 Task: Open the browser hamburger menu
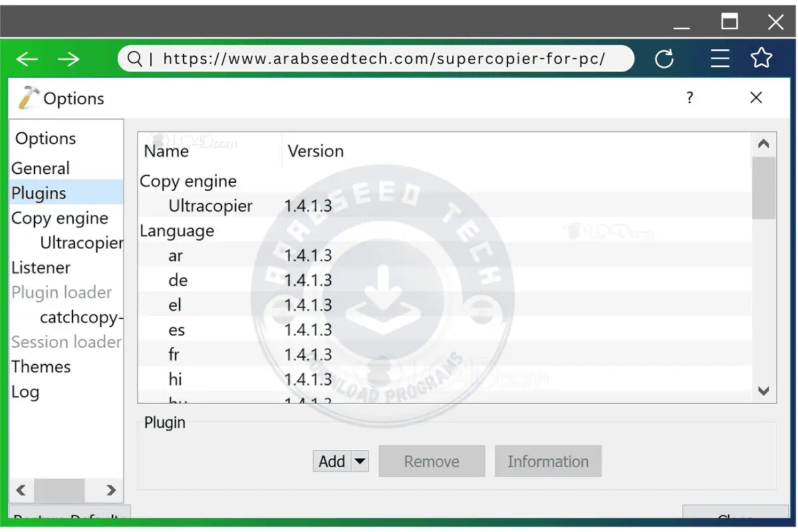tap(720, 59)
